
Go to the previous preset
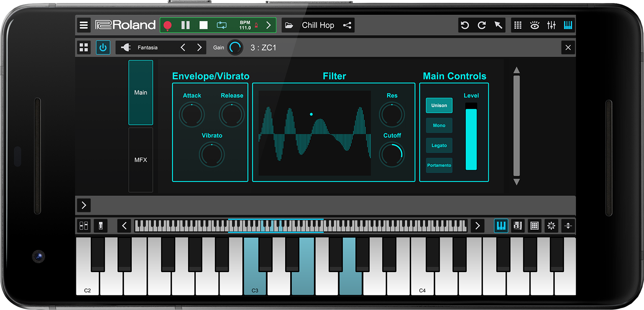click(x=183, y=48)
